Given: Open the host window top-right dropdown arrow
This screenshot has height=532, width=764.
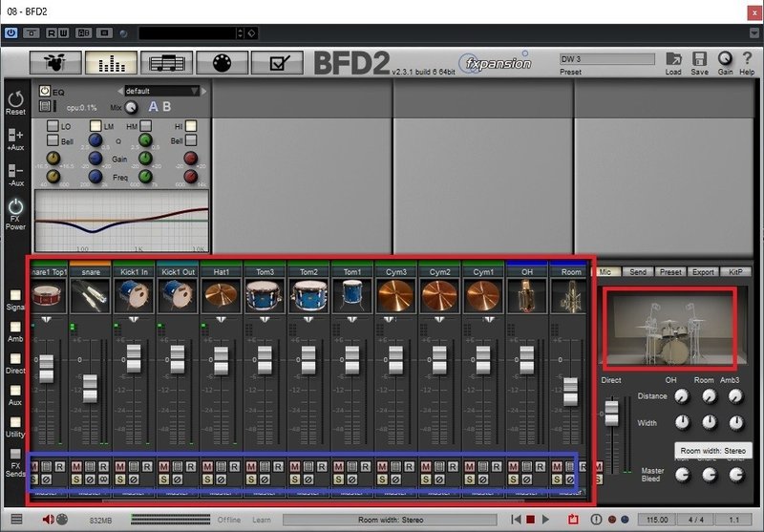Looking at the screenshot, I should coord(754,33).
